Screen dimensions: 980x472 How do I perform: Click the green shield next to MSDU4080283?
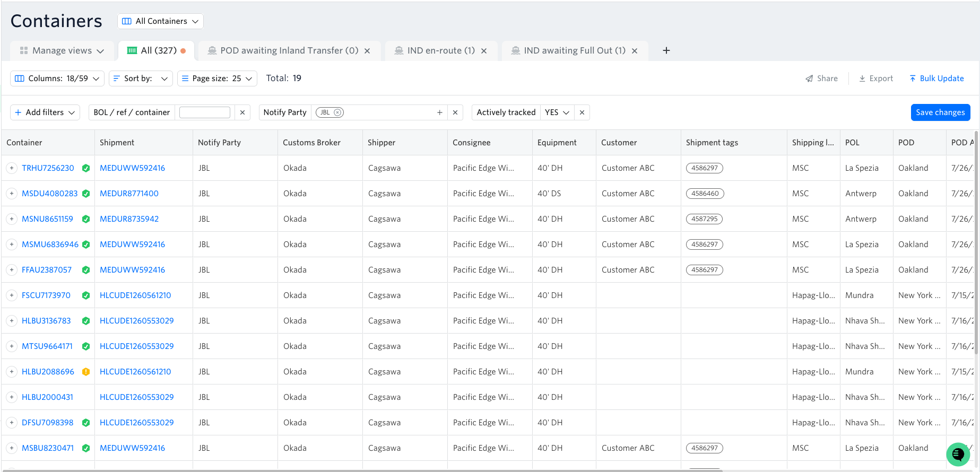coord(86,194)
